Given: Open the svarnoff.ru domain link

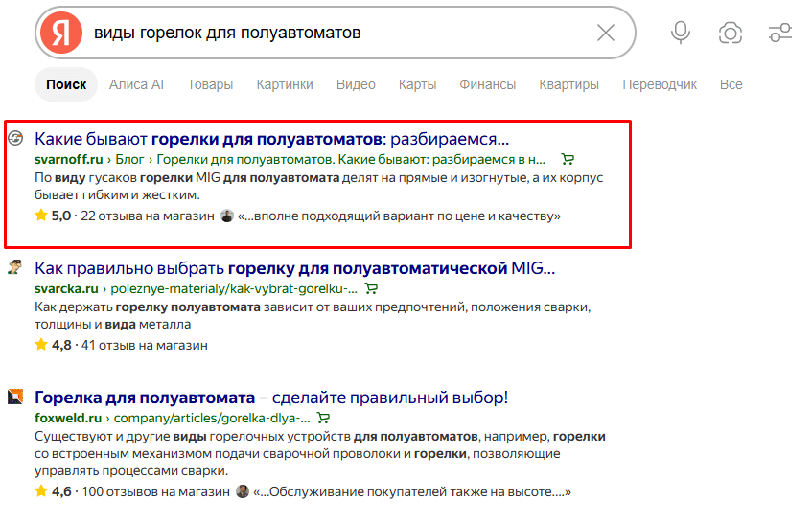Looking at the screenshot, I should click(69, 159).
